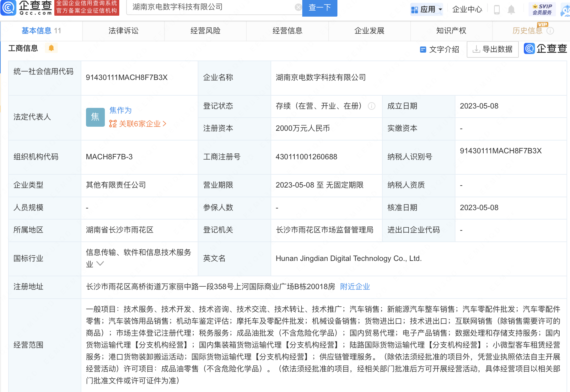Click the English name Hunan Jingdian Digital Technology

[x=348, y=258]
